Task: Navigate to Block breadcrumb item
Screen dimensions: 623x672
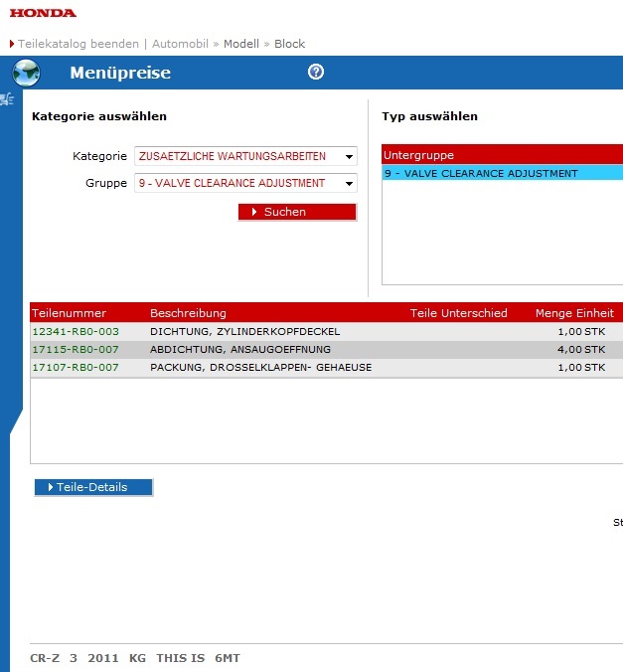Action: click(289, 44)
